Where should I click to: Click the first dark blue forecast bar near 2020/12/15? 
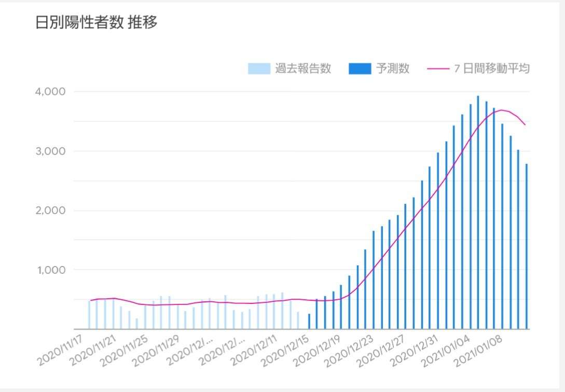(x=308, y=321)
